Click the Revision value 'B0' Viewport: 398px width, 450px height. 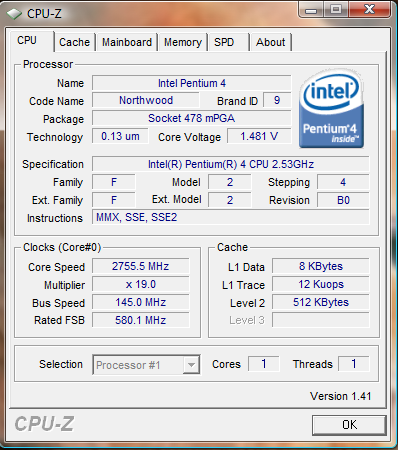(343, 200)
